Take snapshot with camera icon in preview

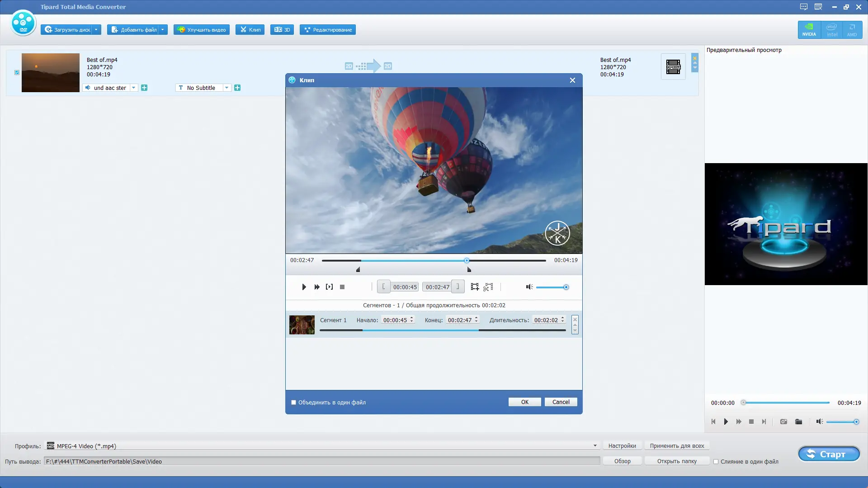[783, 422]
